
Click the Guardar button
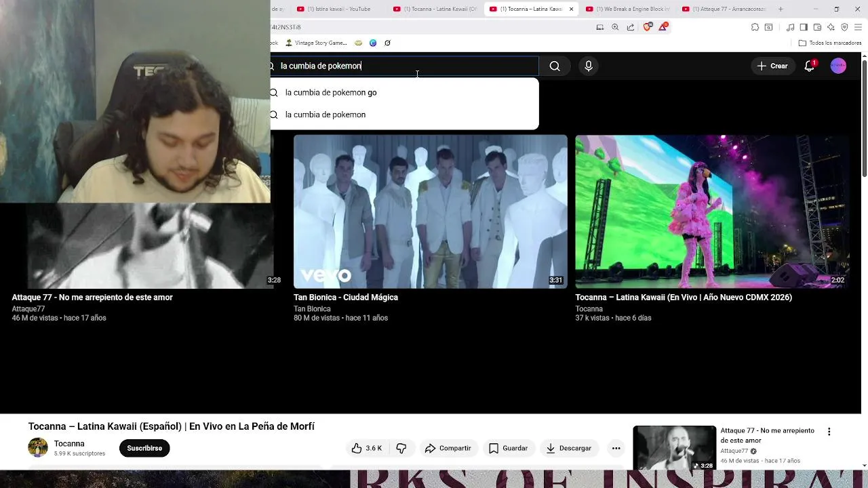508,448
